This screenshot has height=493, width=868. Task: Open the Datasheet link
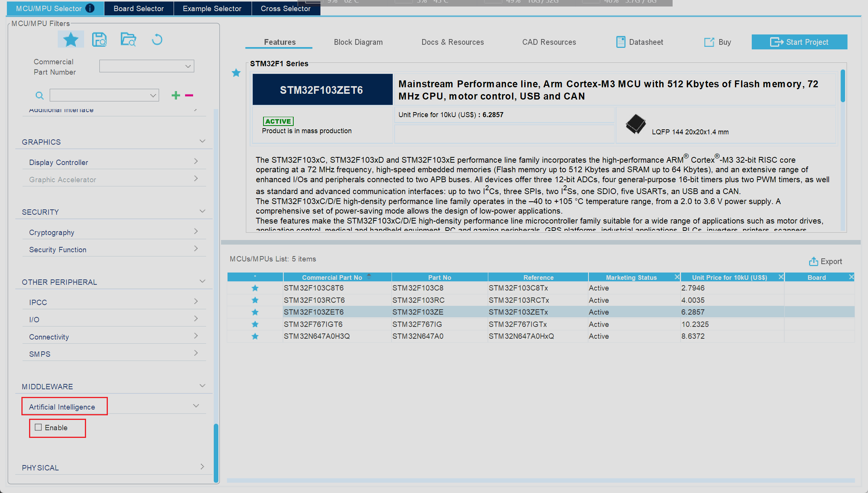click(640, 42)
